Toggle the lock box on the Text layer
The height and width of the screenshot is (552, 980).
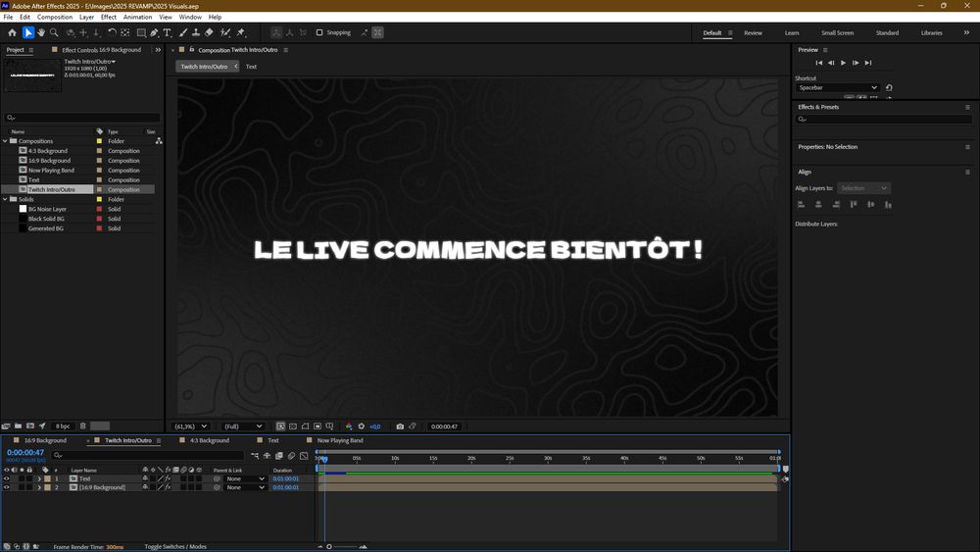click(29, 478)
